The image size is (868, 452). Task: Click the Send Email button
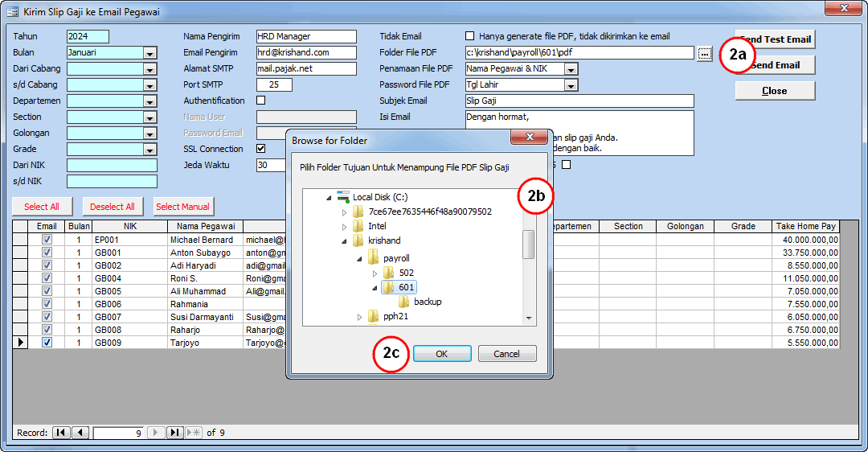[775, 65]
